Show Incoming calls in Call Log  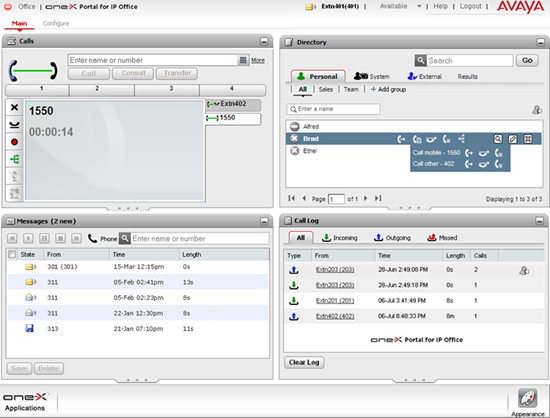pyautogui.click(x=340, y=238)
